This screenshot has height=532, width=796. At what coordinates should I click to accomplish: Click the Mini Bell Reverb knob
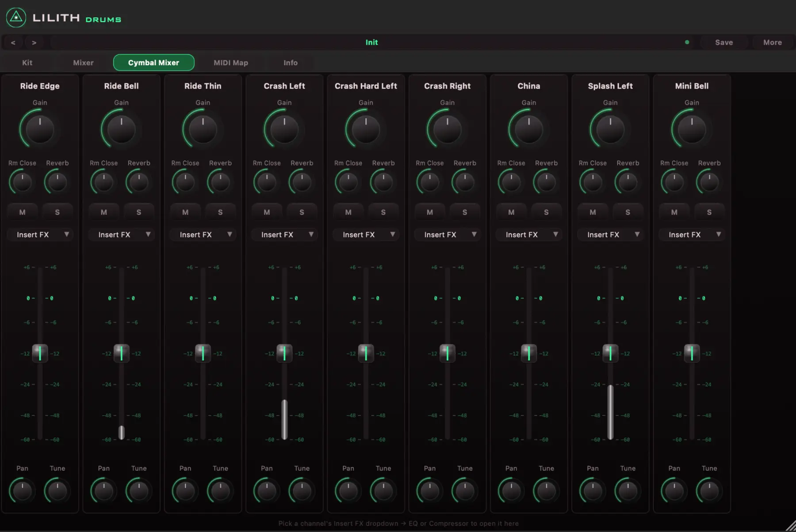tap(709, 182)
